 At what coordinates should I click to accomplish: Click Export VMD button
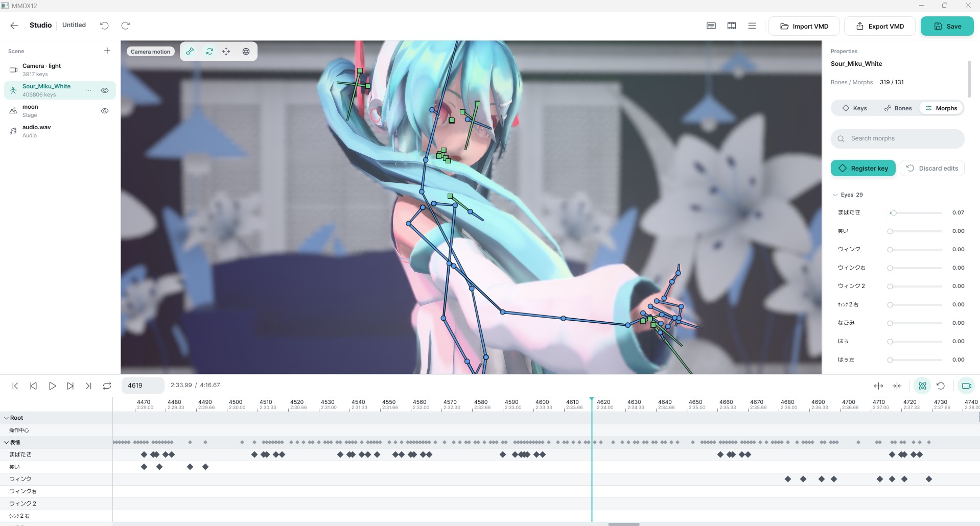click(880, 27)
